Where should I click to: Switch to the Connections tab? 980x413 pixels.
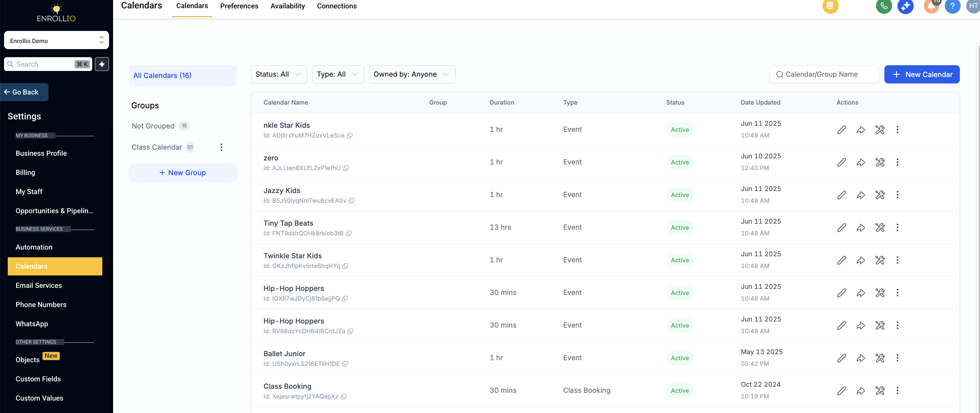point(337,6)
